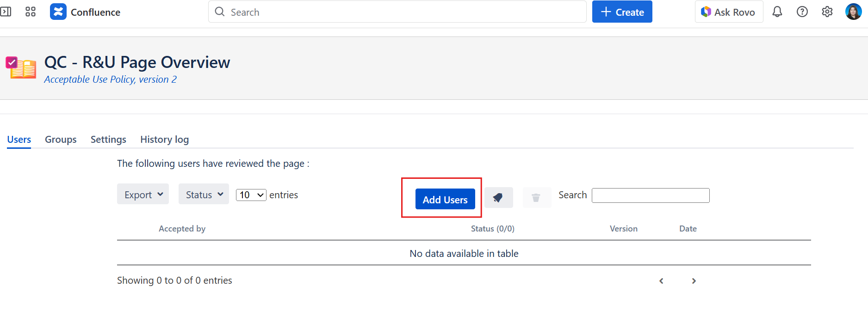The height and width of the screenshot is (329, 868).
Task: Click the trash delete icon button
Action: 536,198
